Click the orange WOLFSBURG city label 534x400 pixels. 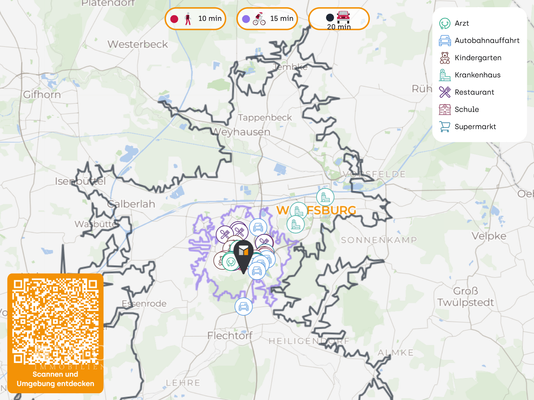coord(316,210)
